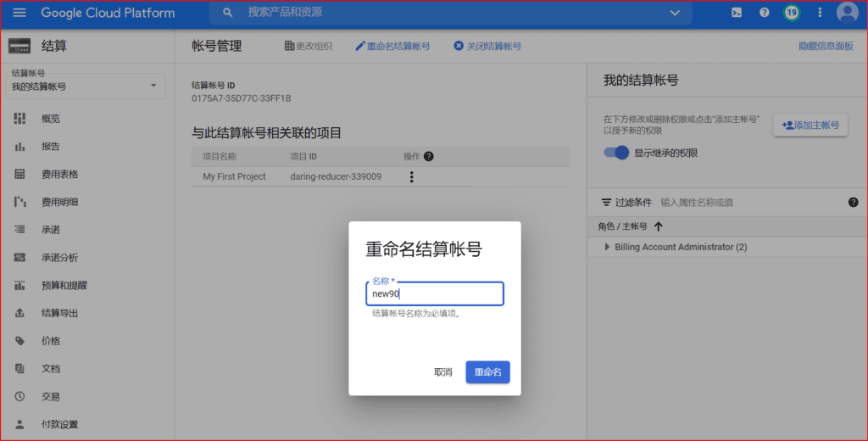This screenshot has width=868, height=441.
Task: Click the filter help question icon
Action: pyautogui.click(x=853, y=202)
